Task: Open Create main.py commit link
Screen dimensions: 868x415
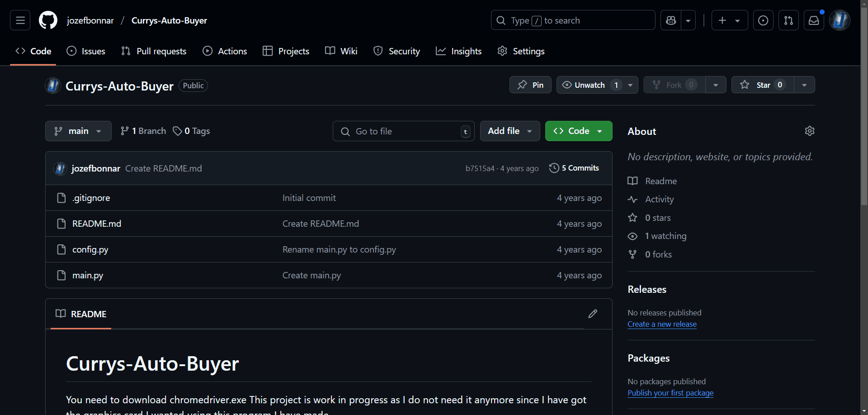Action: (311, 275)
